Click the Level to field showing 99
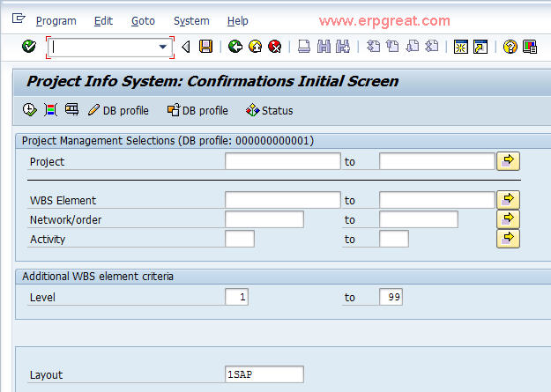The image size is (551, 392). click(391, 297)
